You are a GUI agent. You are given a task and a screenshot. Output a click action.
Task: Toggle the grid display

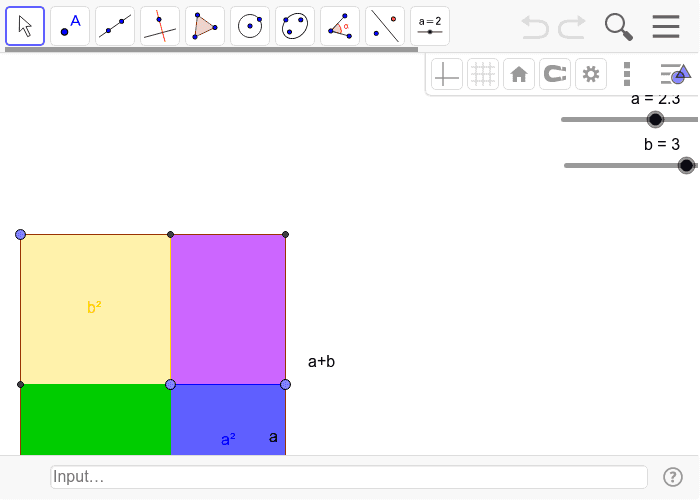coord(483,74)
